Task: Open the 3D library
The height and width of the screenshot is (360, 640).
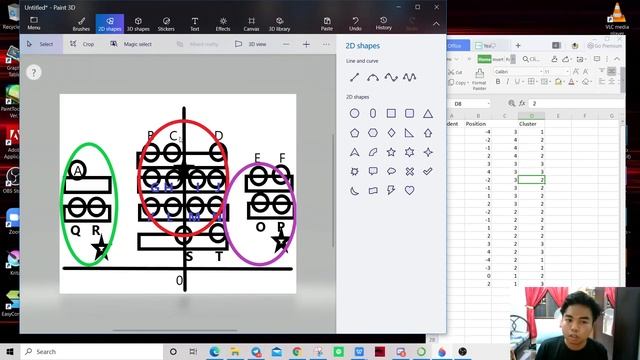Action: [x=280, y=24]
